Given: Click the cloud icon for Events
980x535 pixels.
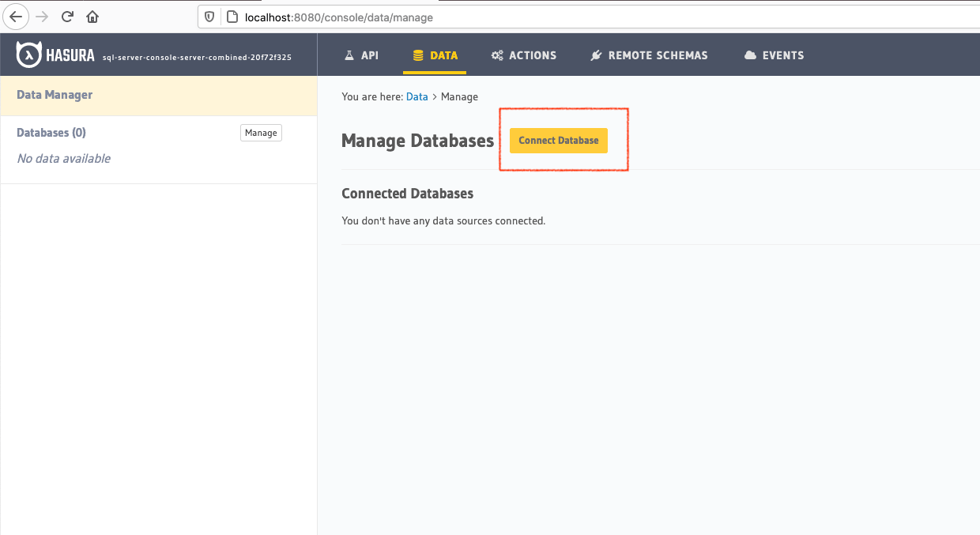Looking at the screenshot, I should 750,55.
